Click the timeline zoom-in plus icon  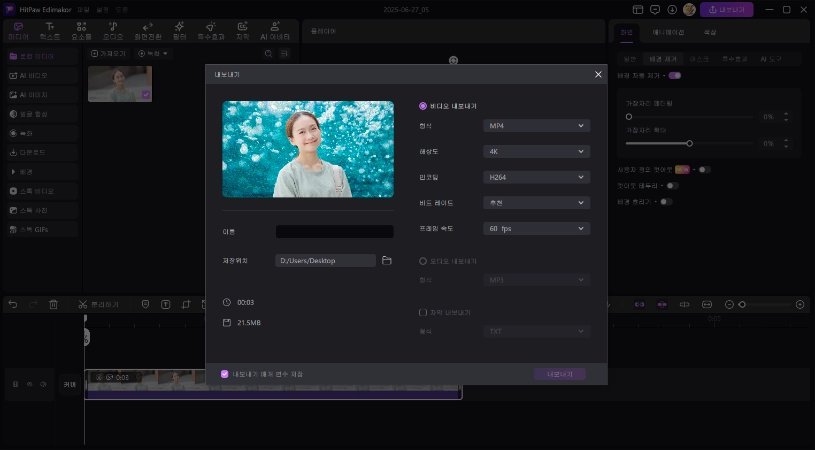coord(800,305)
